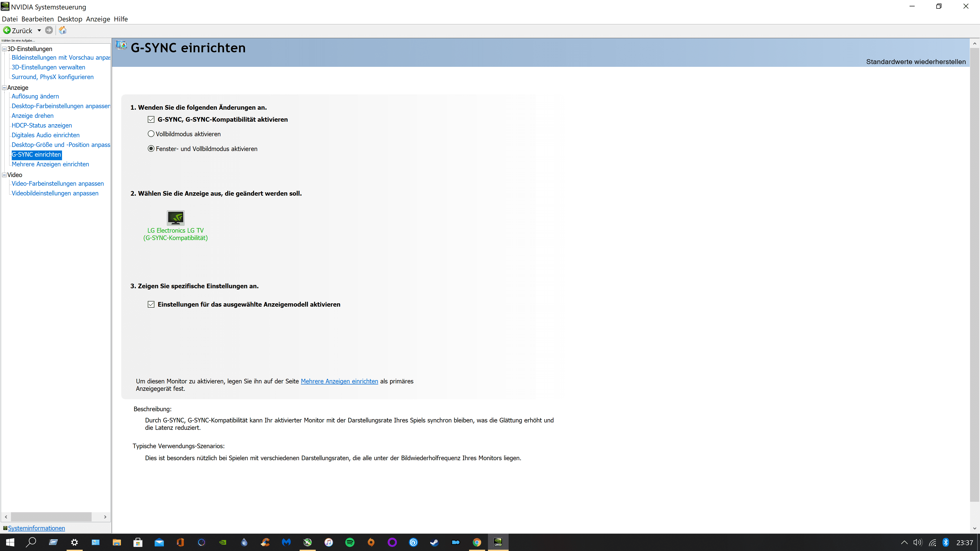Open Ubisoft Connect from taskbar

pyautogui.click(x=413, y=542)
